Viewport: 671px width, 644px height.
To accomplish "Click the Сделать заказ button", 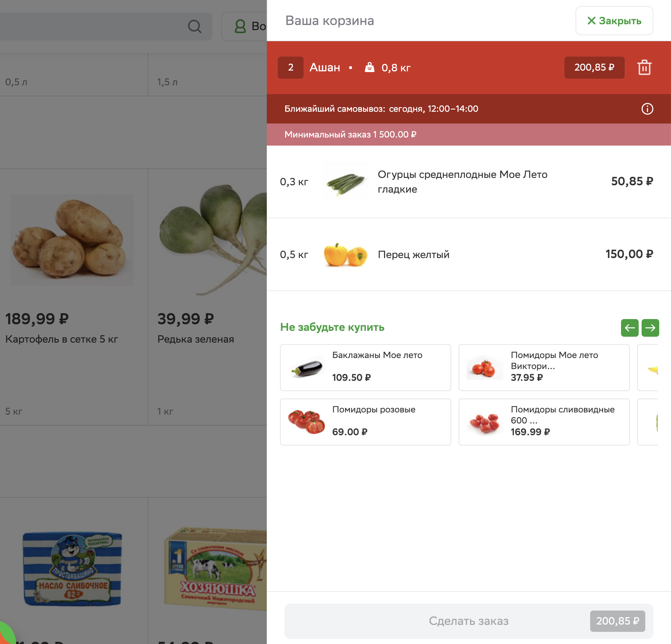I will 469,621.
